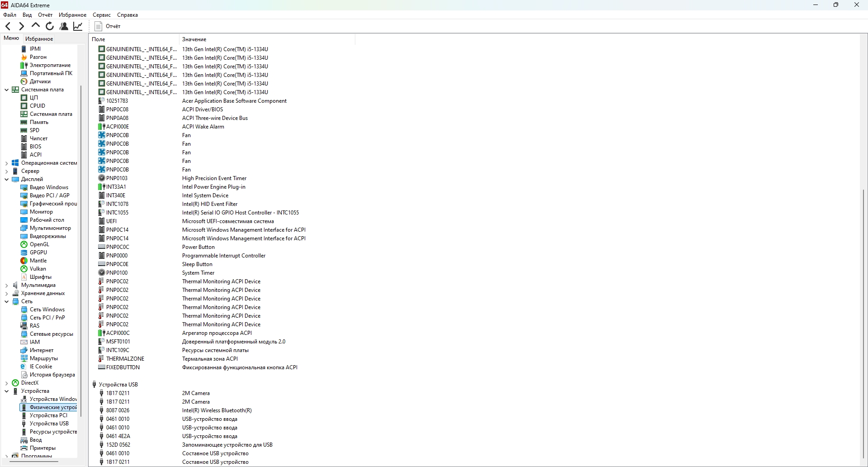Image resolution: width=868 pixels, height=467 pixels.
Task: Expand the Хранение данных tree branch
Action: 6,293
